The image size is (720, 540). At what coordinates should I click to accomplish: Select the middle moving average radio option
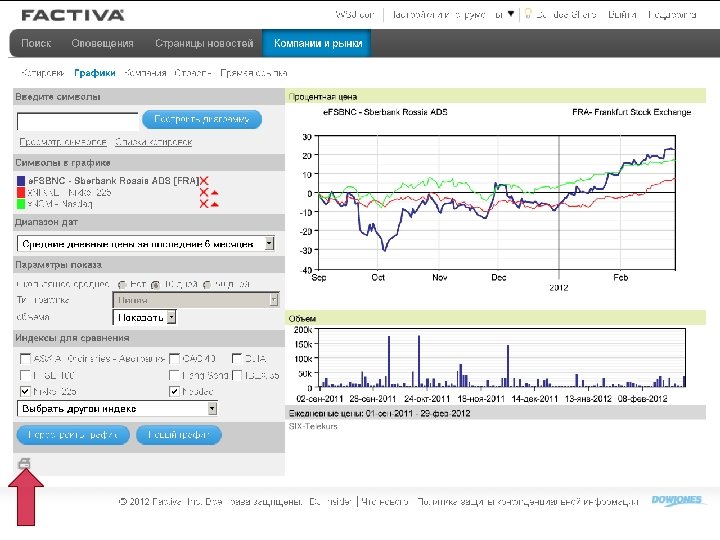point(156,285)
